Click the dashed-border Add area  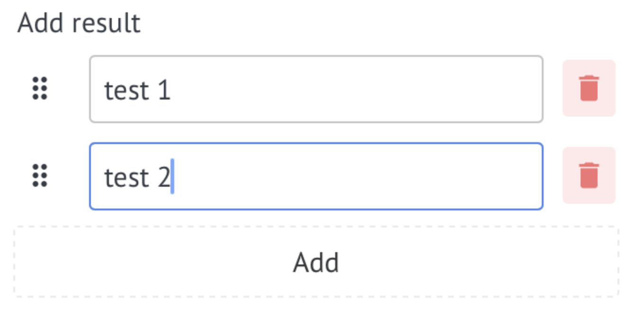[316, 262]
